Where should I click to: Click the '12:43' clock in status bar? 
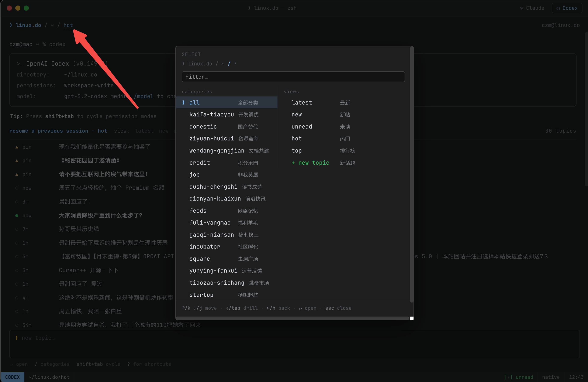pos(576,377)
